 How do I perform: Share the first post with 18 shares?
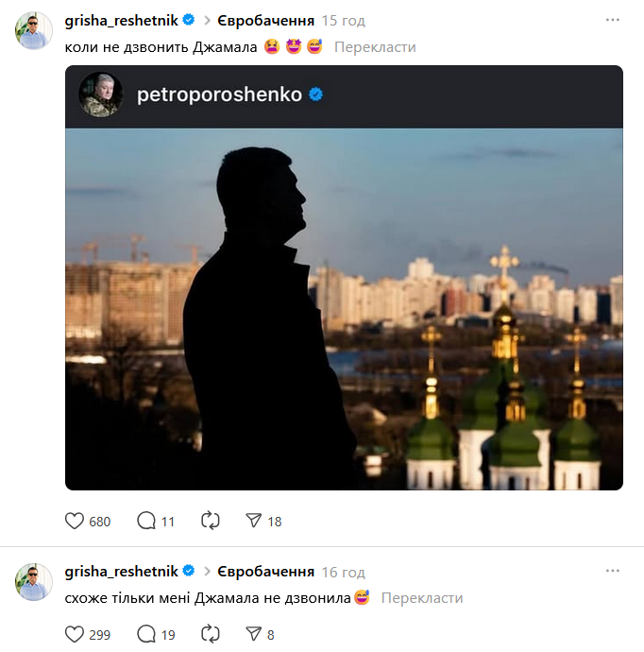(253, 521)
